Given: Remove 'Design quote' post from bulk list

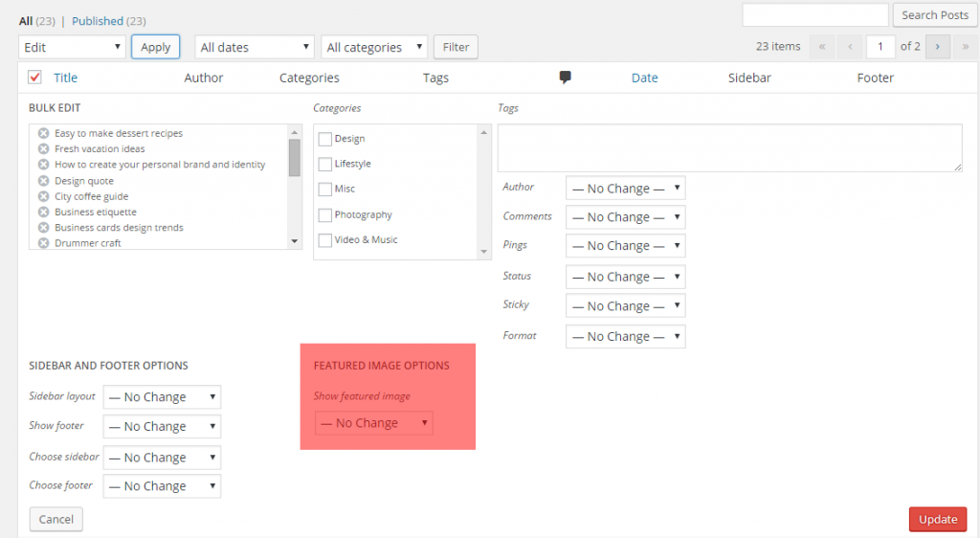Looking at the screenshot, I should click(x=43, y=181).
